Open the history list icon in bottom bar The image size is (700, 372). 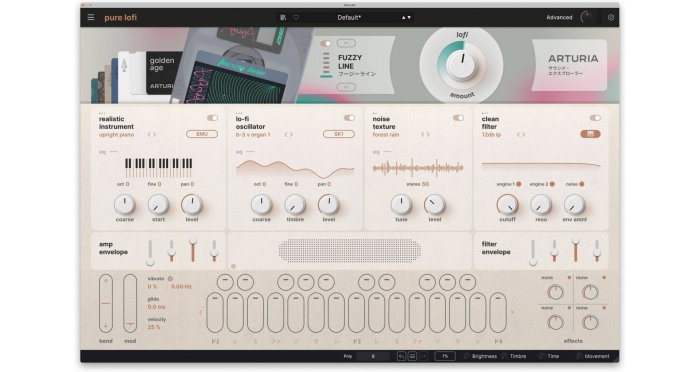pyautogui.click(x=412, y=356)
